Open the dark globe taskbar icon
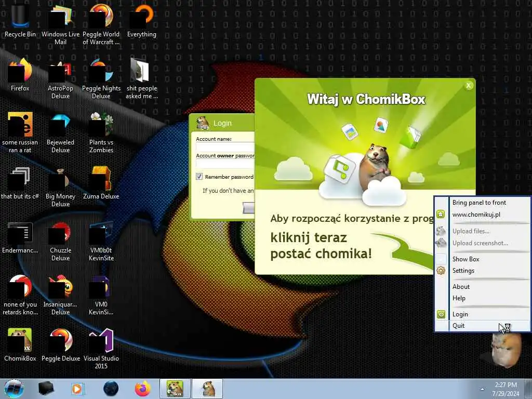Image resolution: width=532 pixels, height=399 pixels. (x=111, y=389)
